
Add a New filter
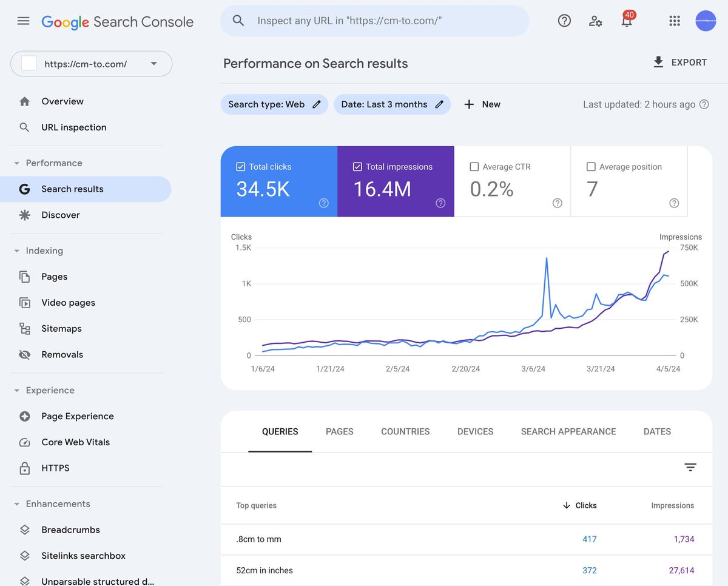click(482, 104)
